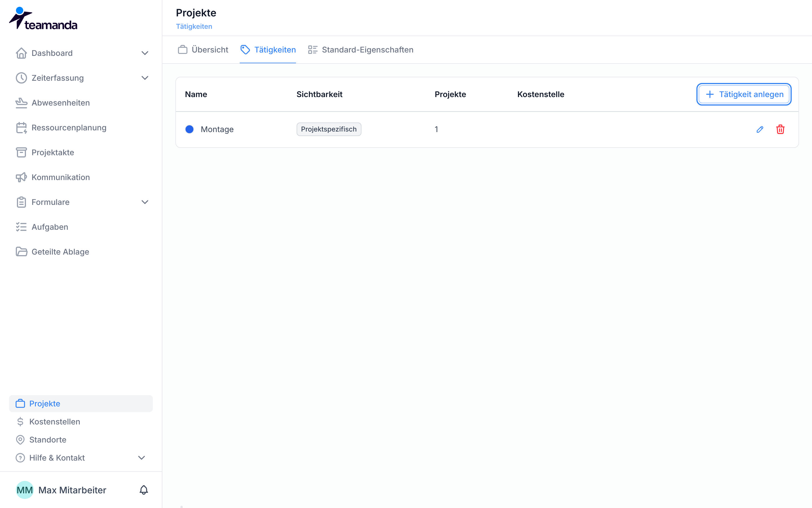Image resolution: width=812 pixels, height=508 pixels.
Task: Expand the Zeiterfassung menu chevron
Action: pyautogui.click(x=145, y=78)
